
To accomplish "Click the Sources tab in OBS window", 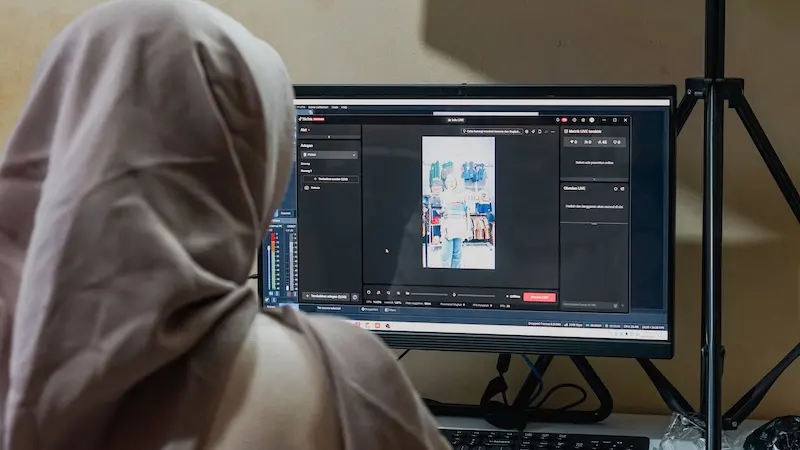I will 285,213.
